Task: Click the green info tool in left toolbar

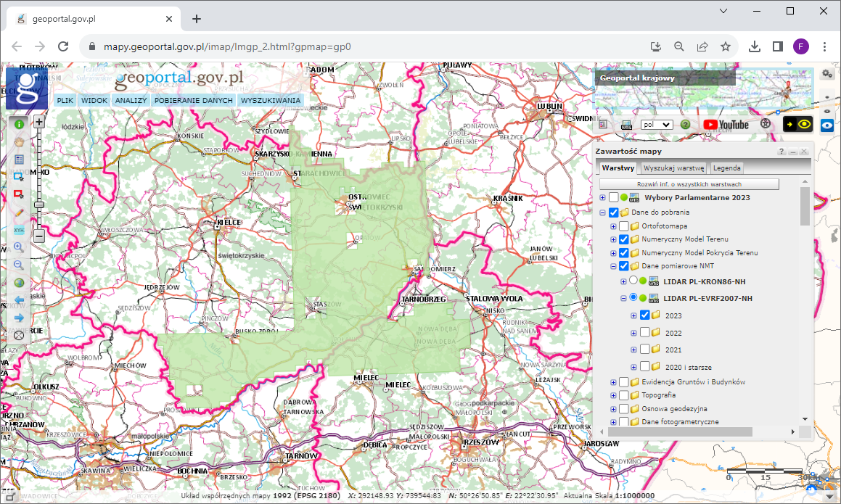Action: [x=19, y=124]
